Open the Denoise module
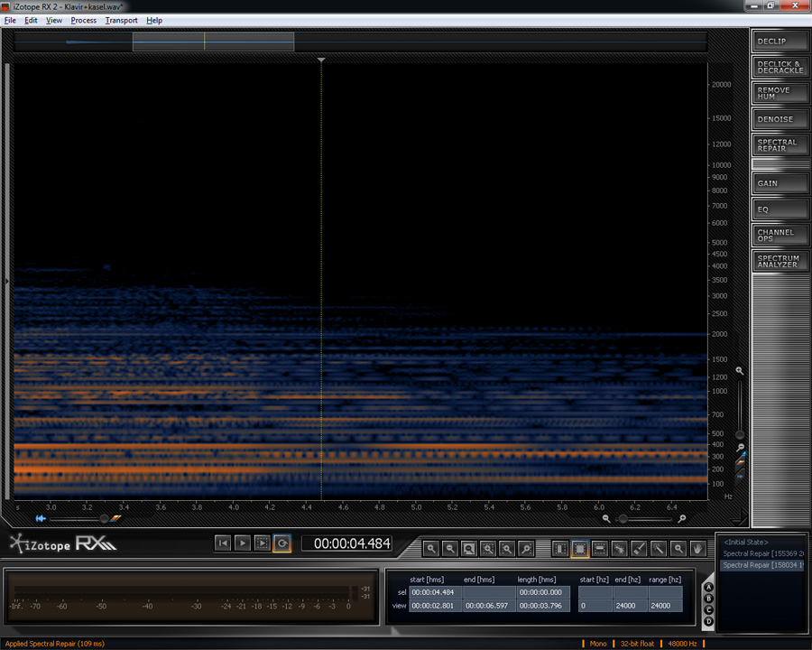 pos(780,119)
